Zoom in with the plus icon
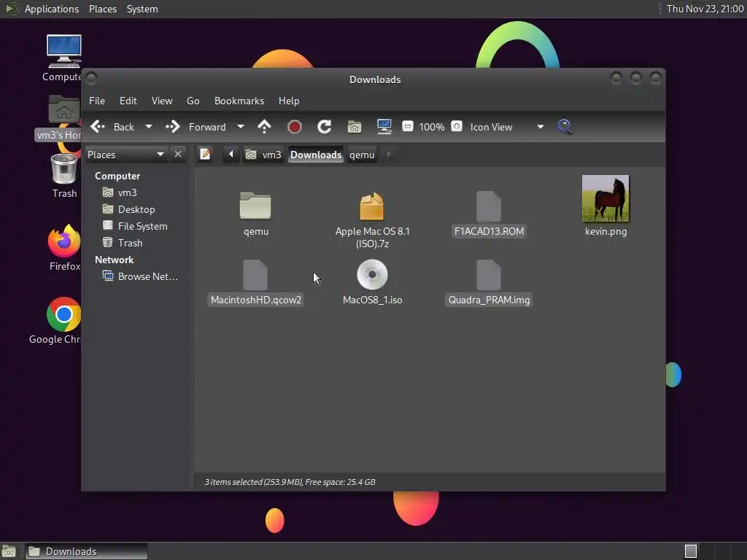Viewport: 747px width, 560px height. coord(457,126)
